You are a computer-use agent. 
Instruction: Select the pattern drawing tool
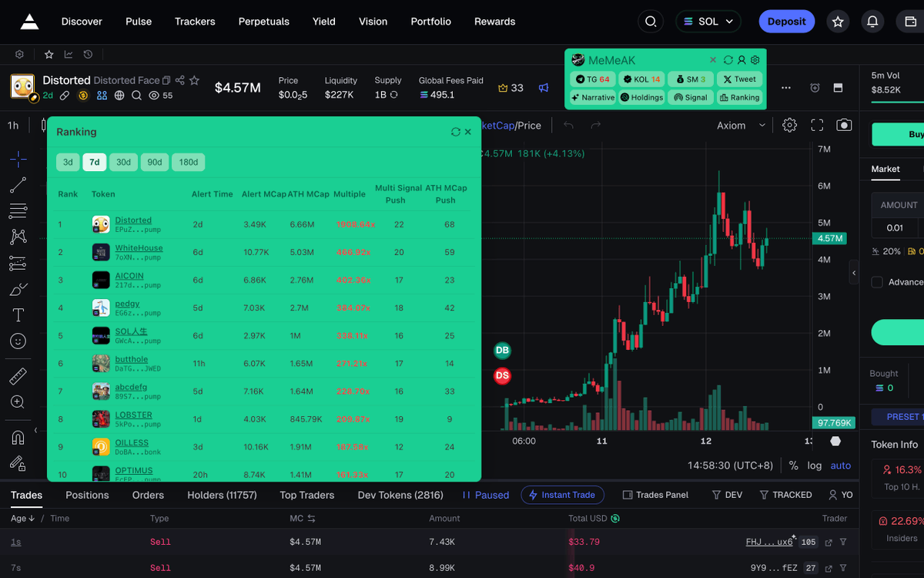(18, 237)
